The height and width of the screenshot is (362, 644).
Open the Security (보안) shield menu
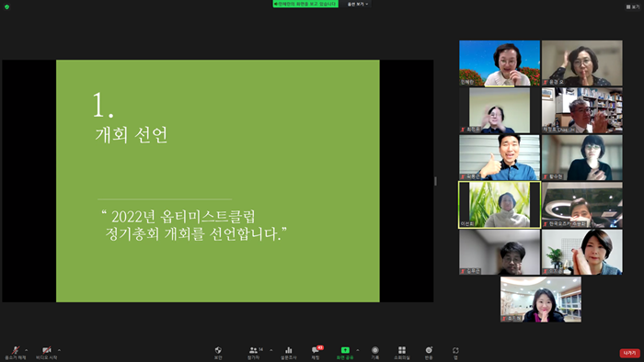(218, 353)
